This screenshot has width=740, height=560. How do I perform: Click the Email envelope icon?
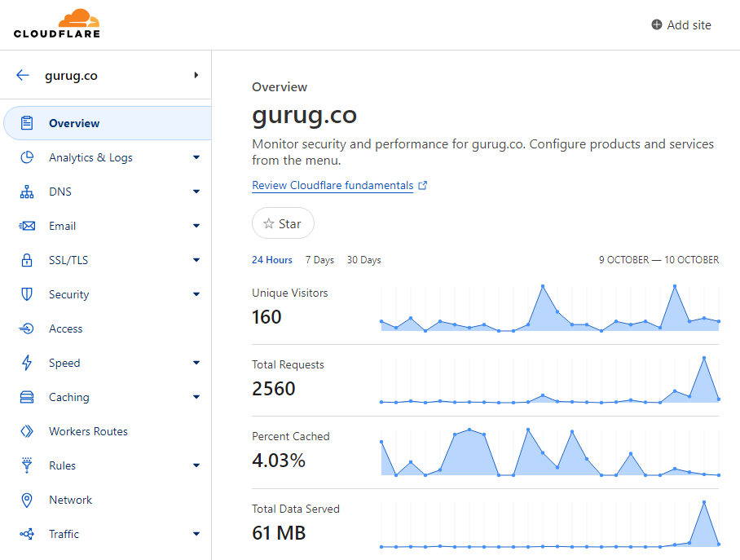(27, 226)
